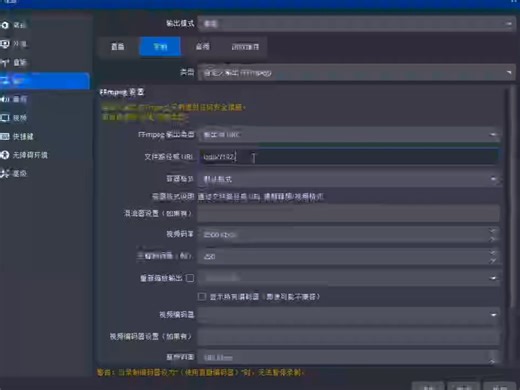Viewport: 520px width, 390px height.
Task: Click the 文件路径或 URL input field
Action: [x=349, y=157]
